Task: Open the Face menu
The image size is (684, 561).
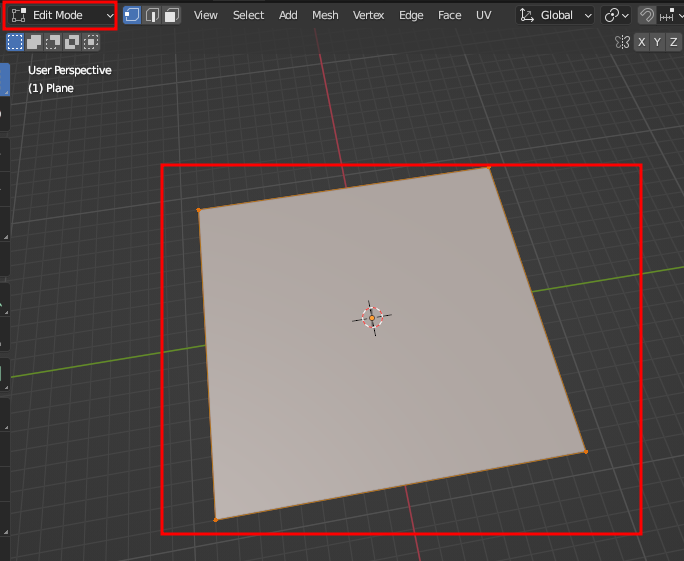Action: click(449, 15)
